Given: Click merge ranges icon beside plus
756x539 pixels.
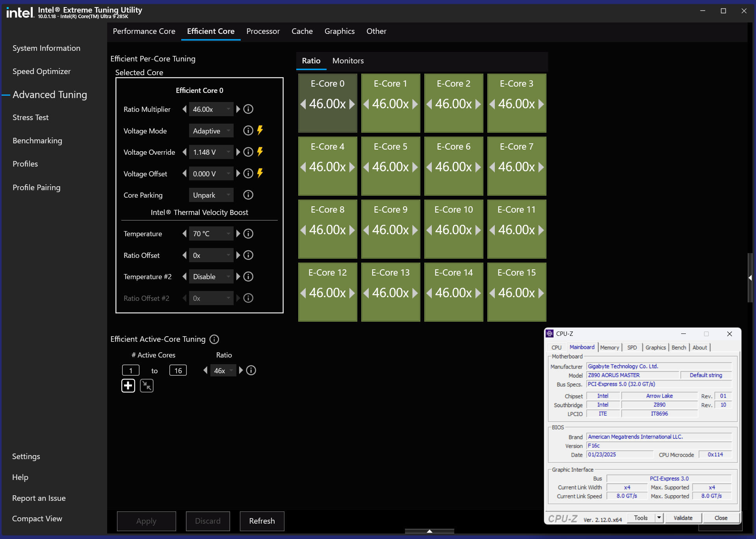Looking at the screenshot, I should 147,386.
